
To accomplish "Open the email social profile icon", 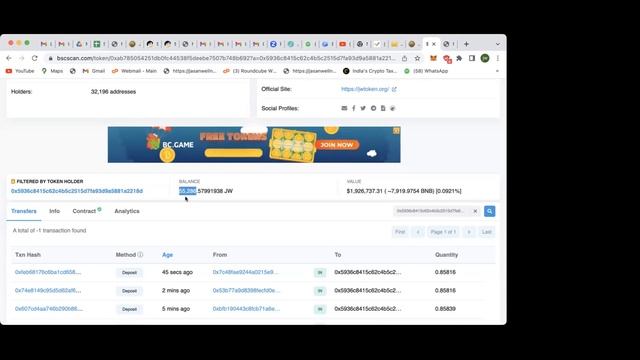I will click(x=344, y=108).
